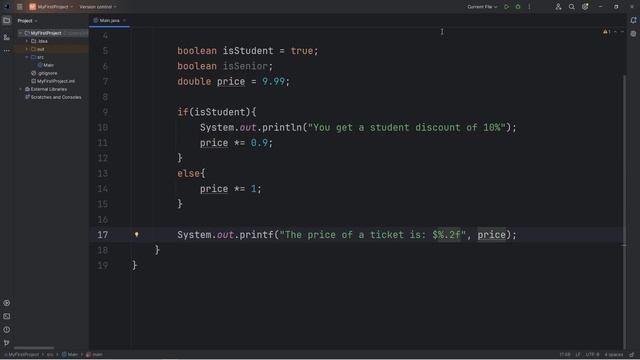This screenshot has height=360, width=640.
Task: Change 4 spaces indentation setting
Action: 613,355
